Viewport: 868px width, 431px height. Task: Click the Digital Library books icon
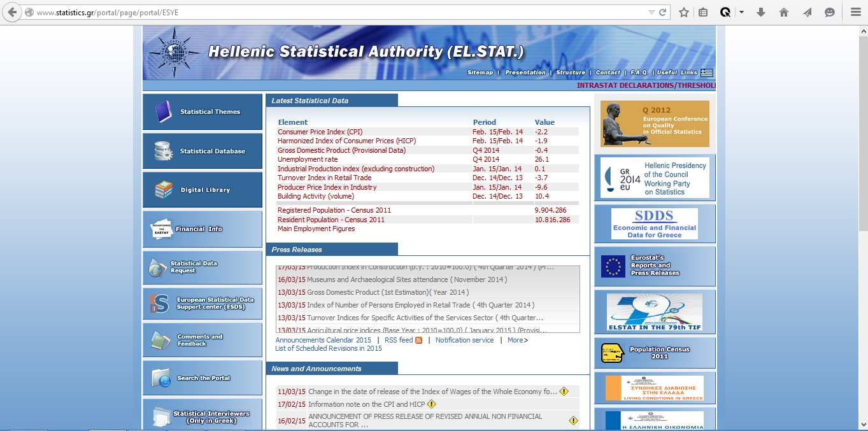coord(163,190)
